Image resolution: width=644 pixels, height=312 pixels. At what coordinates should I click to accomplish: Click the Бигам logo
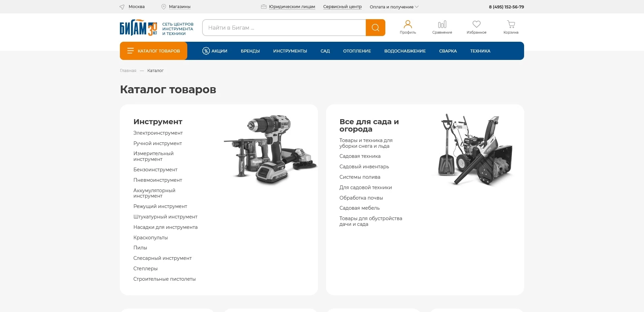[138, 28]
